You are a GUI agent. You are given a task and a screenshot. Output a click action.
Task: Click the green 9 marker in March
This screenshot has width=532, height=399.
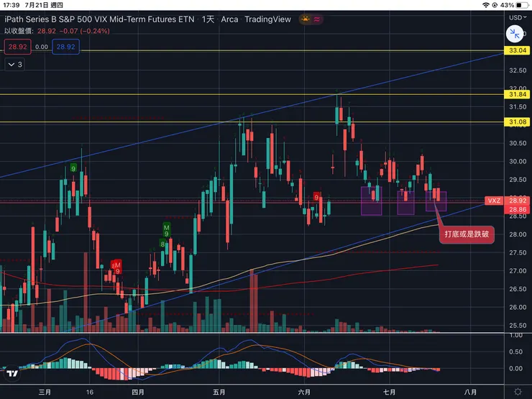[x=73, y=168]
